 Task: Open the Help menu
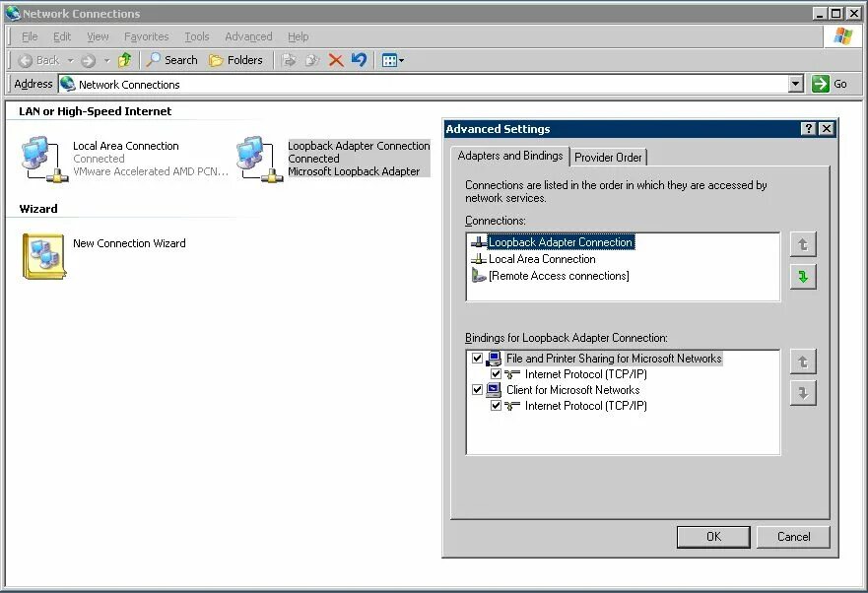tap(298, 36)
